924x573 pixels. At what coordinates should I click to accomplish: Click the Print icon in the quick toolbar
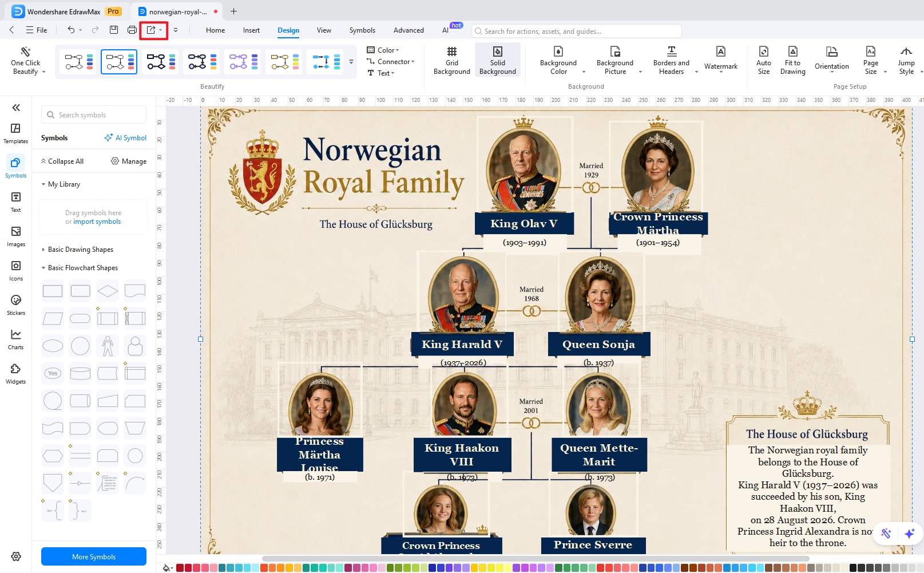(x=132, y=30)
